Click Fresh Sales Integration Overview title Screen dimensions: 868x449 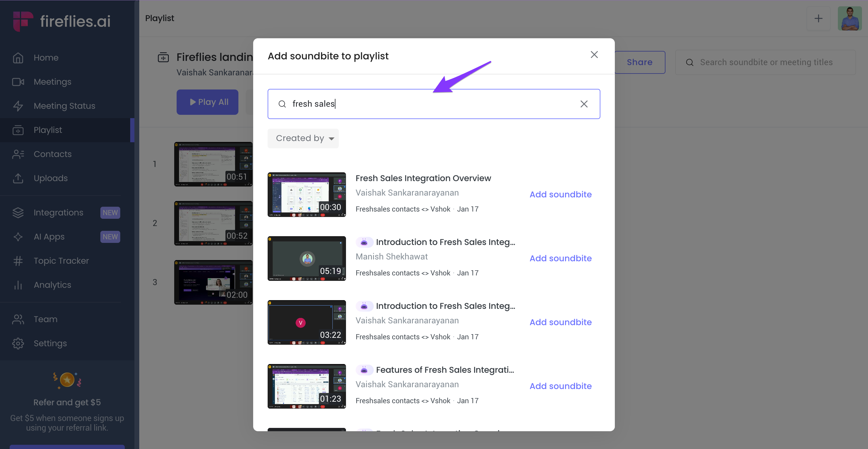423,178
